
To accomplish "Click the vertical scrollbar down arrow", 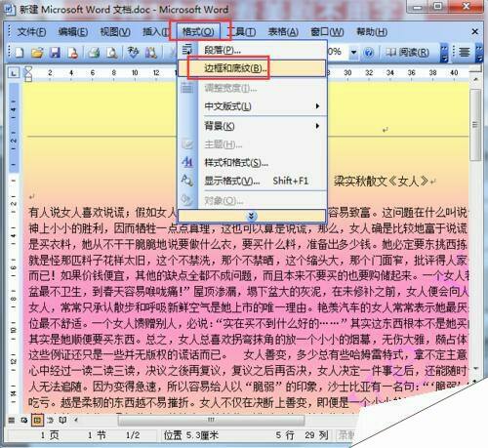I will click(476, 368).
